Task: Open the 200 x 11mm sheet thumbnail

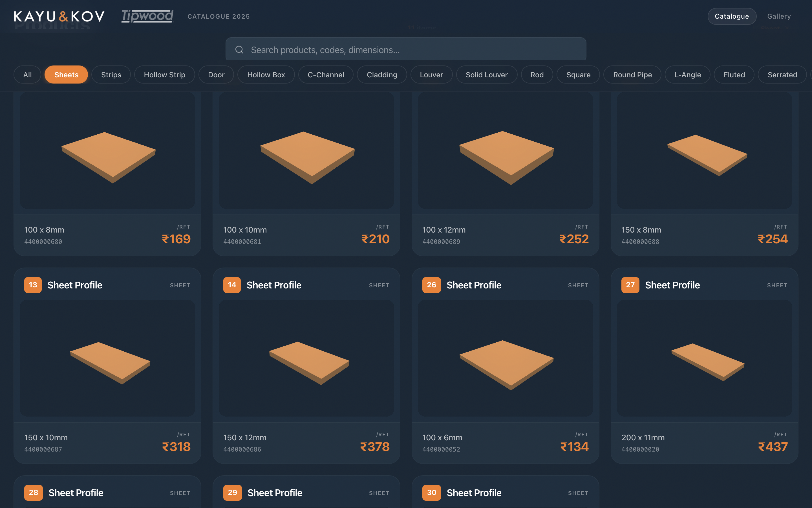Action: tap(704, 358)
